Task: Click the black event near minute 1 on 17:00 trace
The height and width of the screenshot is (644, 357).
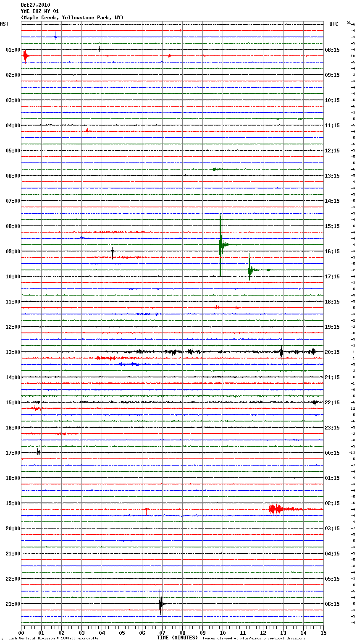Action: click(x=38, y=452)
